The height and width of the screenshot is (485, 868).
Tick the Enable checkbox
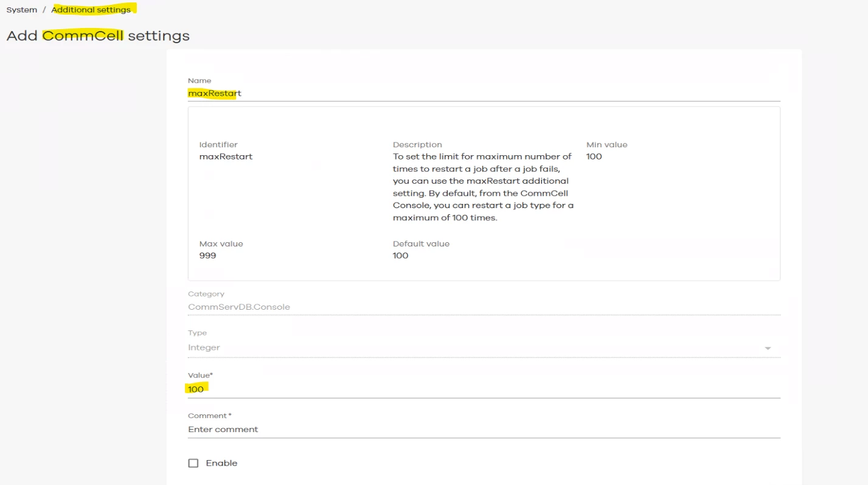coord(193,463)
